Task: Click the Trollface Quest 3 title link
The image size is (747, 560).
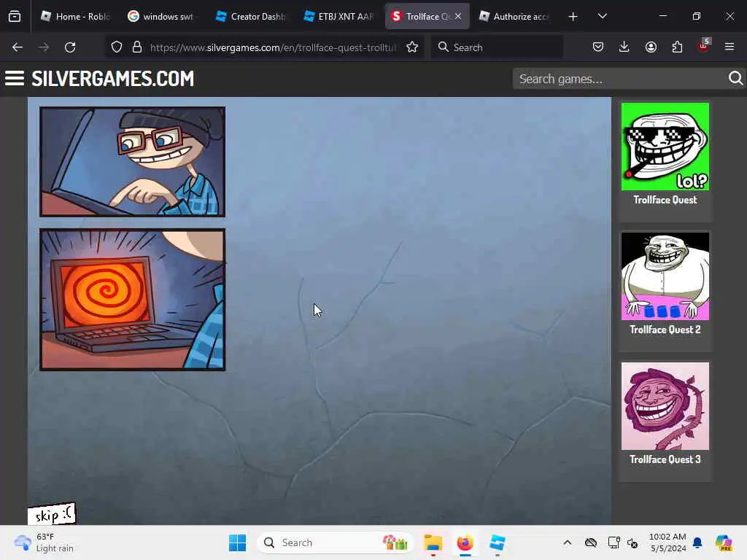Action: click(x=665, y=459)
